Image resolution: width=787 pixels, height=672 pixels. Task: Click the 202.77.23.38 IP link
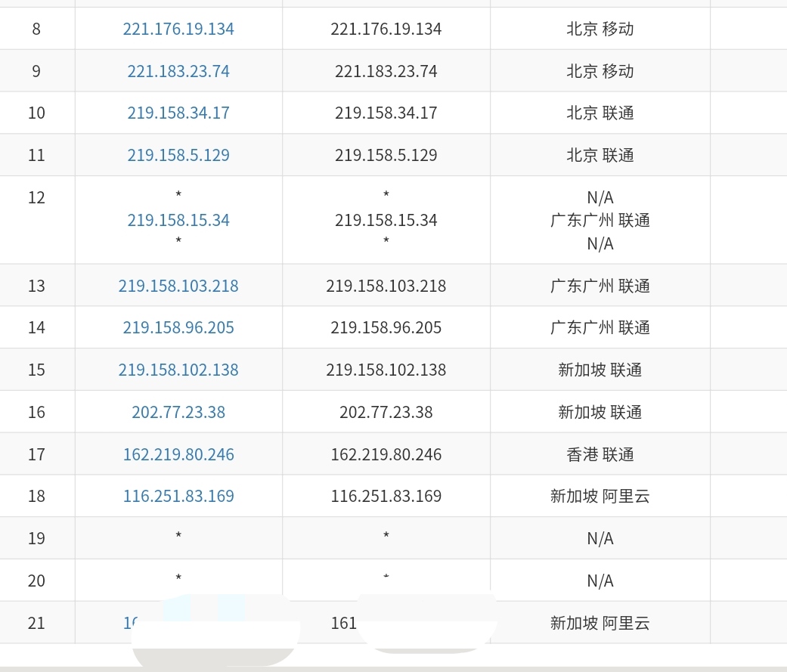click(178, 412)
